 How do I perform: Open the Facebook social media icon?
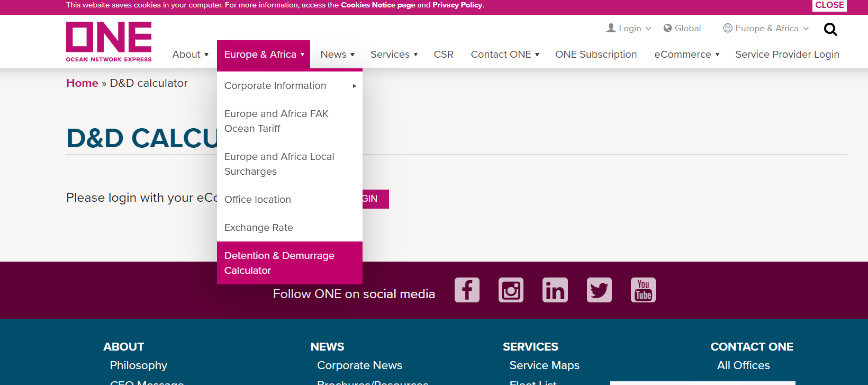467,290
